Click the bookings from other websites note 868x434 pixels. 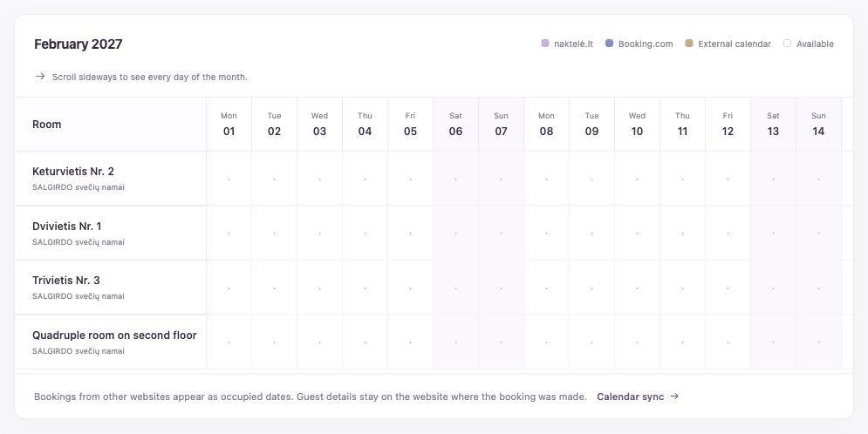coord(311,397)
